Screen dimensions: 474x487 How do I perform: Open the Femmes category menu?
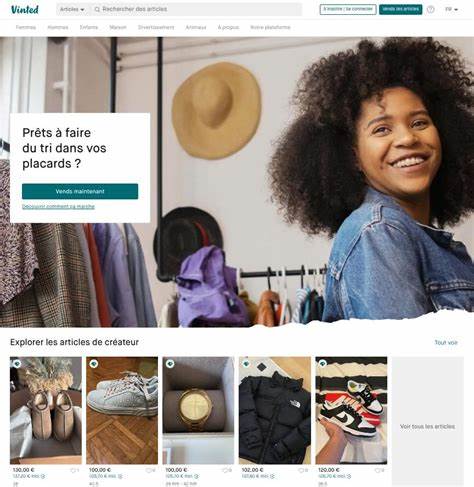point(26,27)
